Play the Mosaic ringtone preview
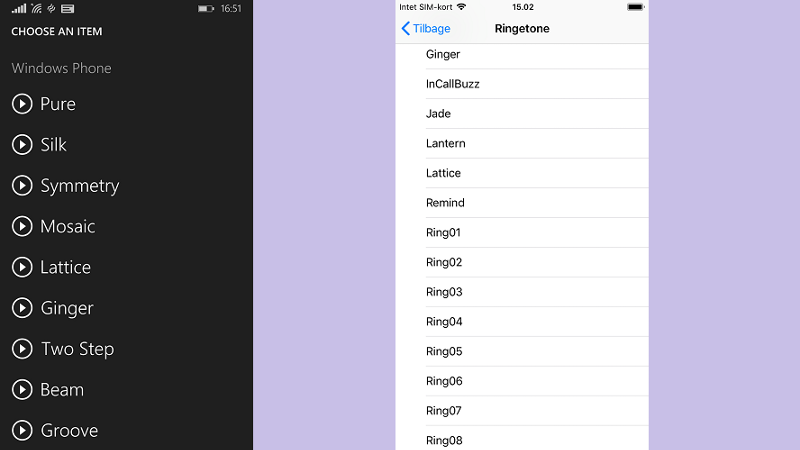The image size is (800, 450). (x=22, y=227)
